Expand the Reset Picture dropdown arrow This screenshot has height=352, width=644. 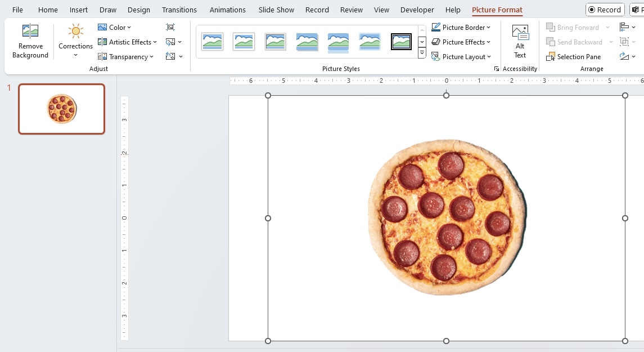(x=181, y=57)
